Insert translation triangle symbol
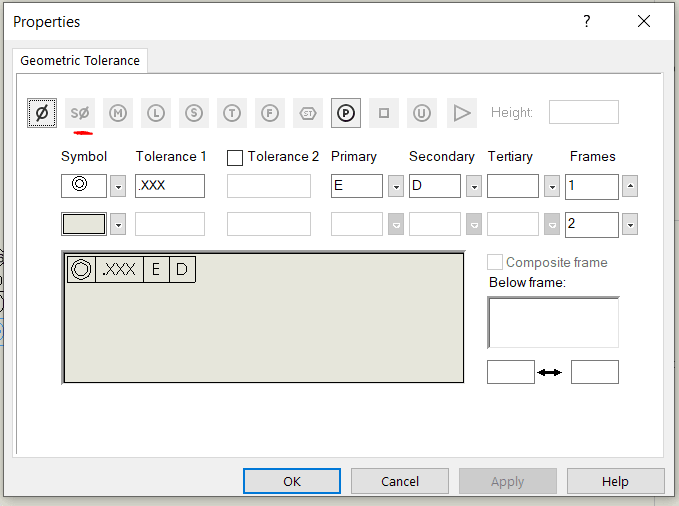The height and width of the screenshot is (506, 679). [462, 113]
